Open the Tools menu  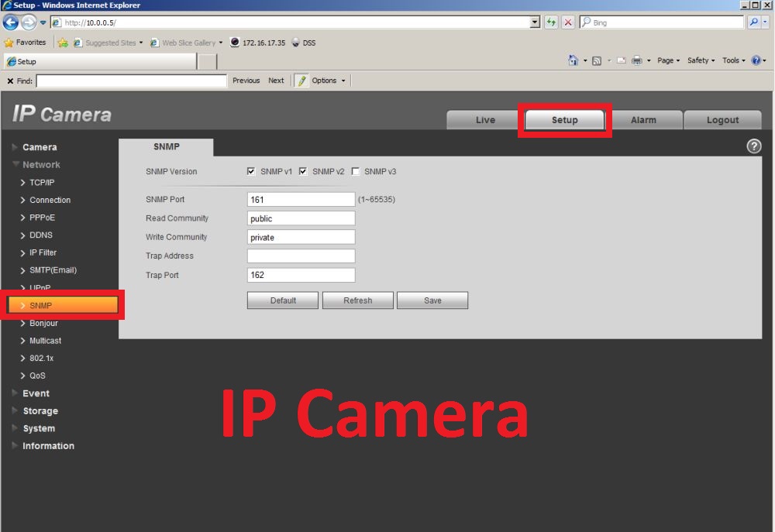point(733,60)
